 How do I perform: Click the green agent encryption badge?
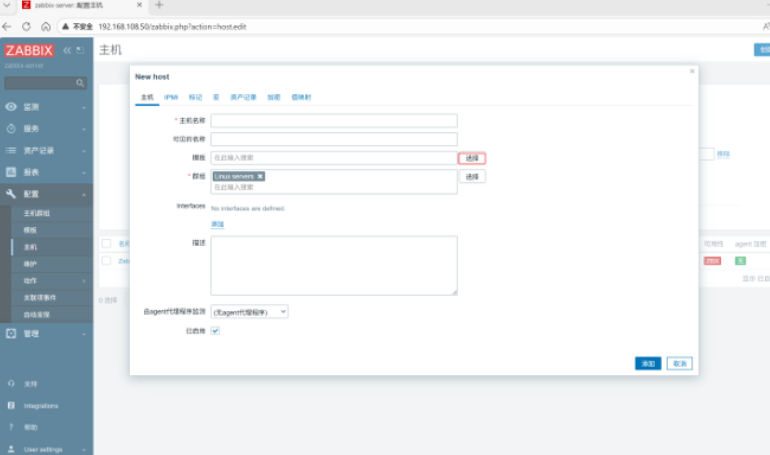[740, 261]
